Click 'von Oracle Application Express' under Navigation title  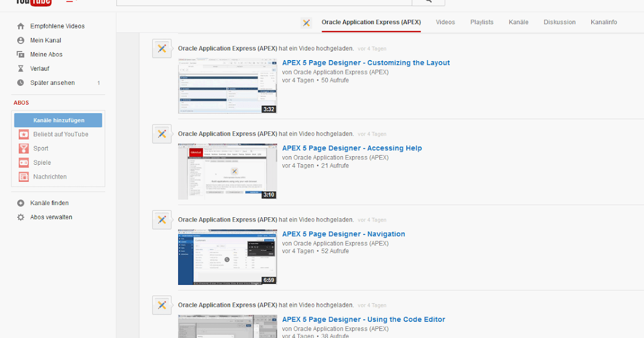pos(335,243)
